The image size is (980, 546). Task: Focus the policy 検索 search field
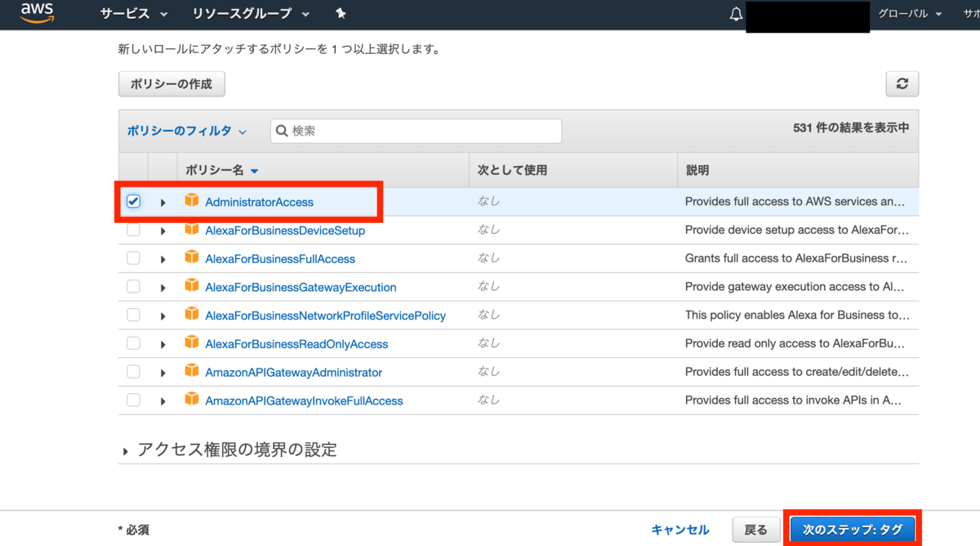click(416, 131)
